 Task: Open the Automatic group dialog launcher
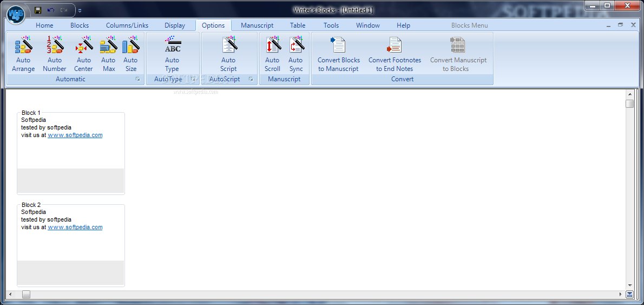(138, 79)
